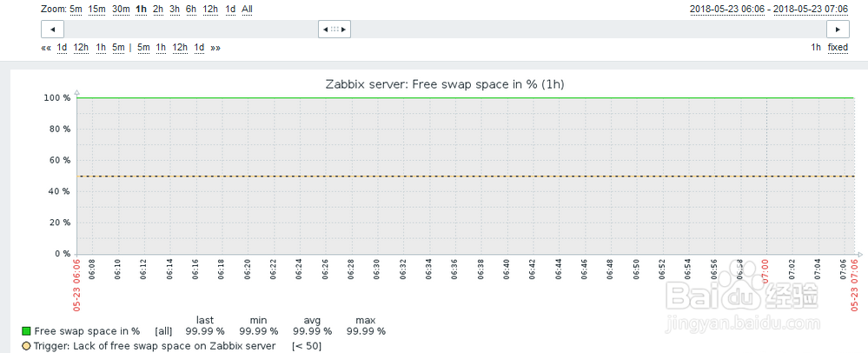Change Zoom to 6h

coord(191,9)
